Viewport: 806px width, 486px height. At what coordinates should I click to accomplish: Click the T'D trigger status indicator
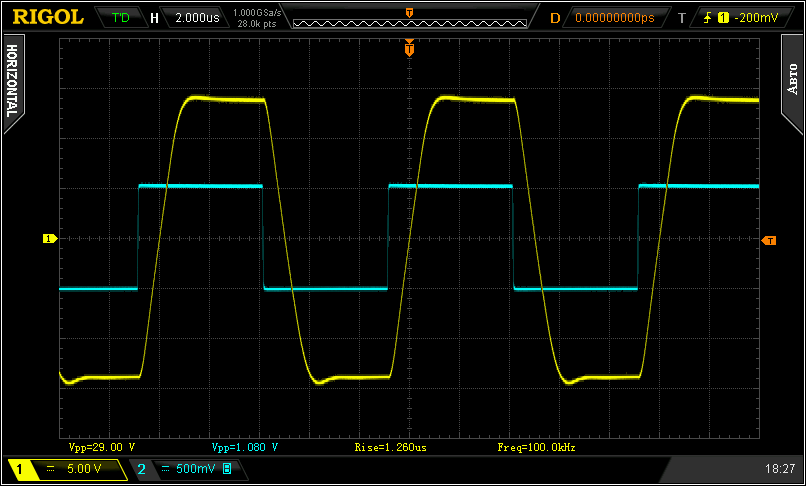[x=121, y=17]
